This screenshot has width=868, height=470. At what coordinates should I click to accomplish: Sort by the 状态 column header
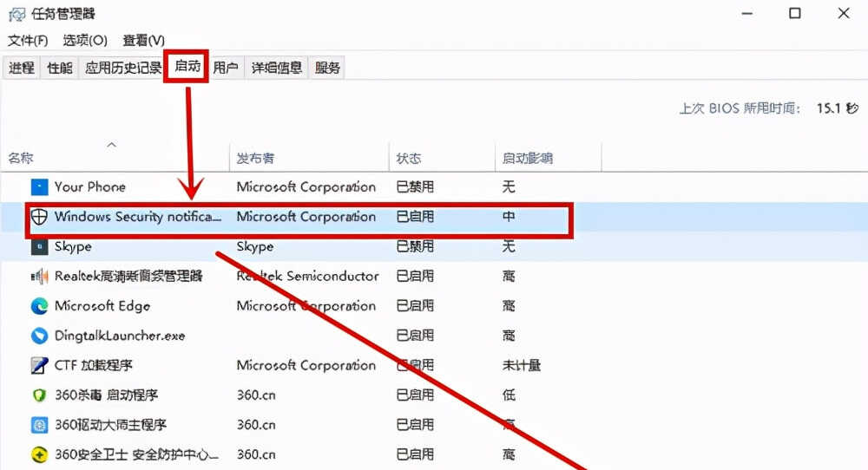point(409,158)
